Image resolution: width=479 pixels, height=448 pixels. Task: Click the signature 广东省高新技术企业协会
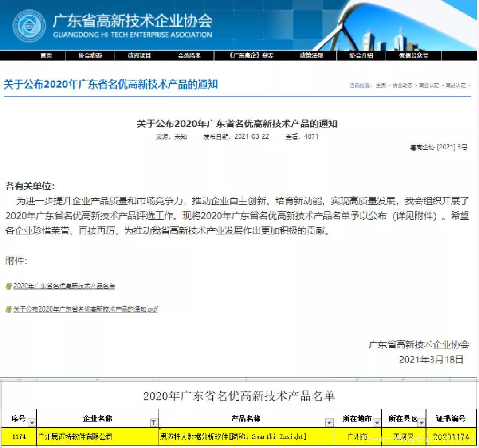[419, 345]
